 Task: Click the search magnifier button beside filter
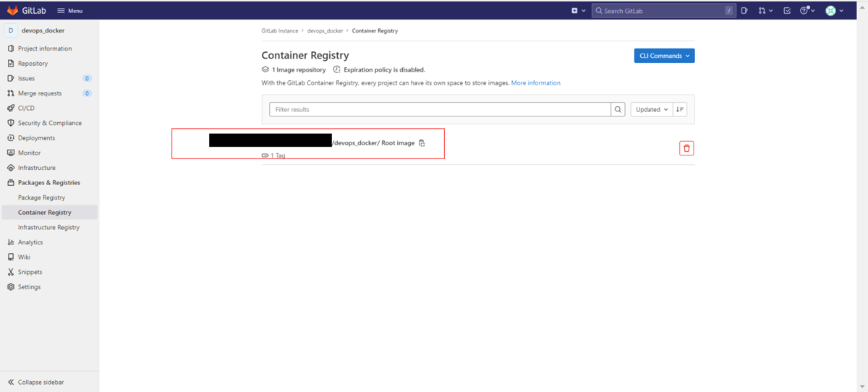coord(618,109)
